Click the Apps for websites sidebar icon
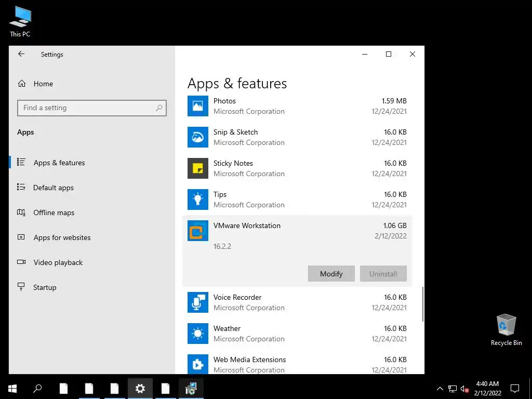The width and height of the screenshot is (532, 399). click(21, 237)
